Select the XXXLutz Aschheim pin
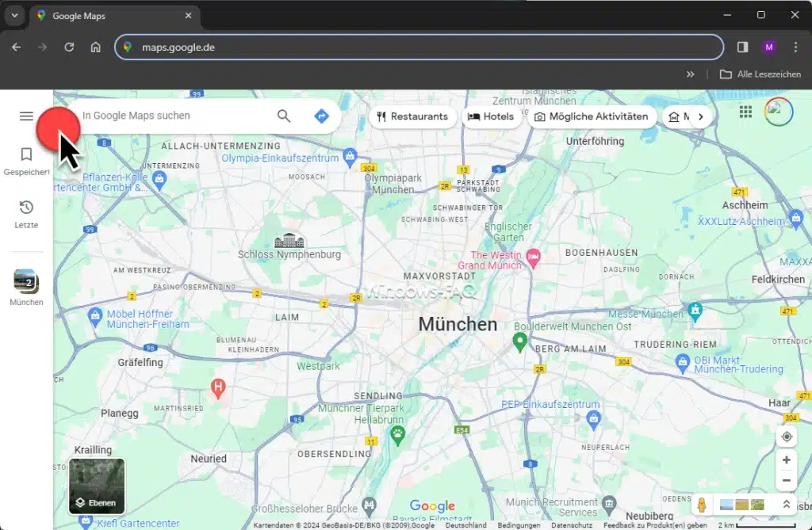 (795, 219)
